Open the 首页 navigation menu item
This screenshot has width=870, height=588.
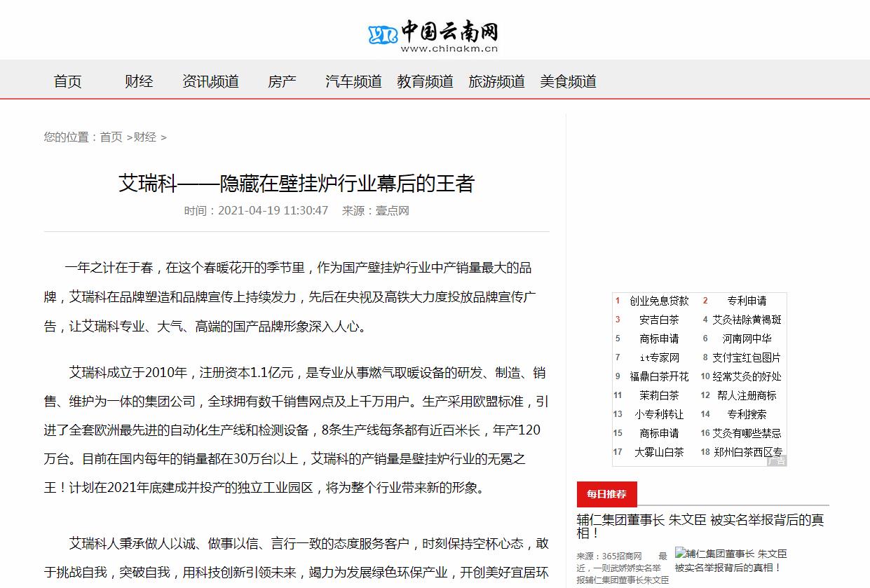pyautogui.click(x=68, y=81)
